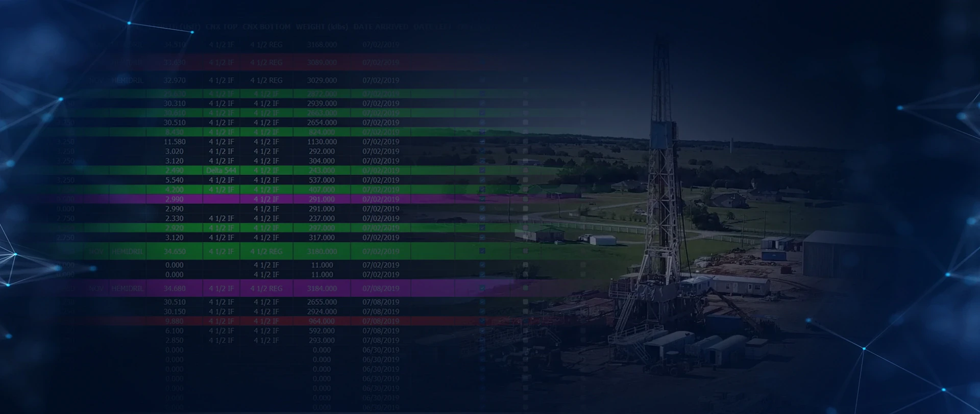Toggle the checked checkbox in the 3180.000 row

[x=482, y=251]
